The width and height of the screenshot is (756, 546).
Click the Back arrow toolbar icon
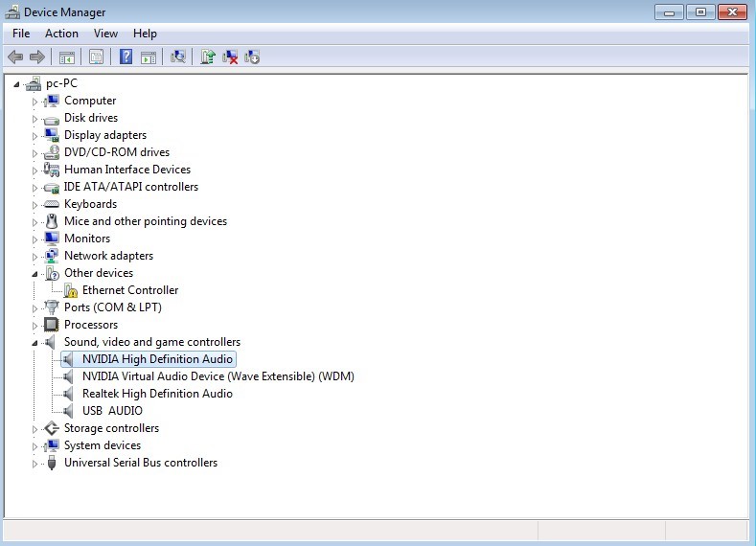15,57
